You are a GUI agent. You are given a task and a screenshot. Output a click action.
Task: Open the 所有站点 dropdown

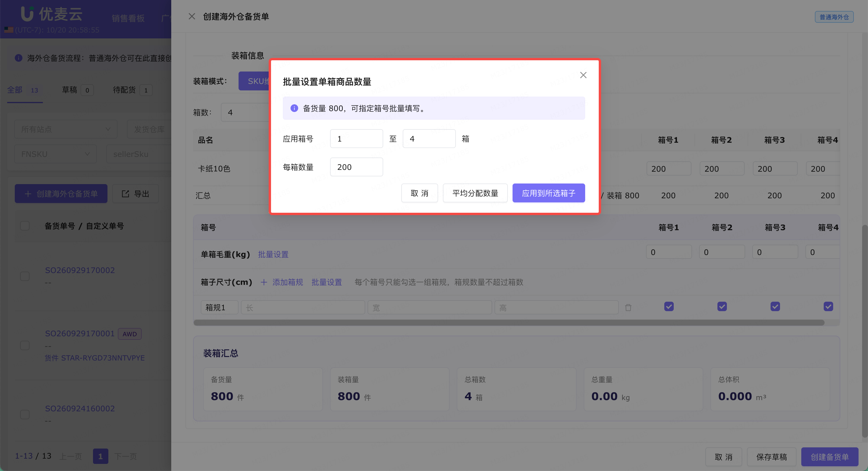pos(66,129)
